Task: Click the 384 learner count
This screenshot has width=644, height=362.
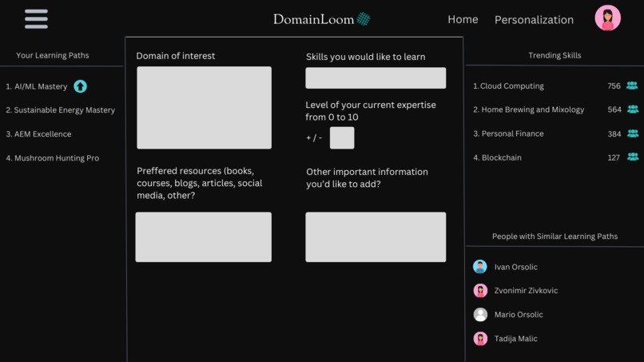Action: (x=614, y=134)
